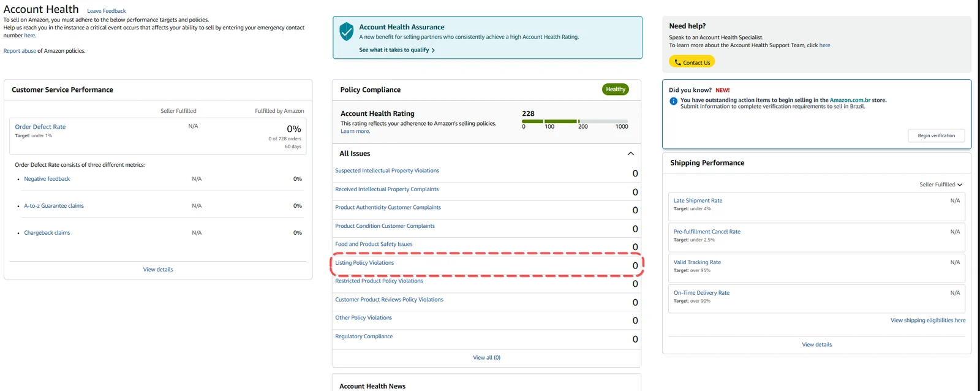Open the Leave Feedback link
This screenshot has height=391, width=980.
pos(107,11)
